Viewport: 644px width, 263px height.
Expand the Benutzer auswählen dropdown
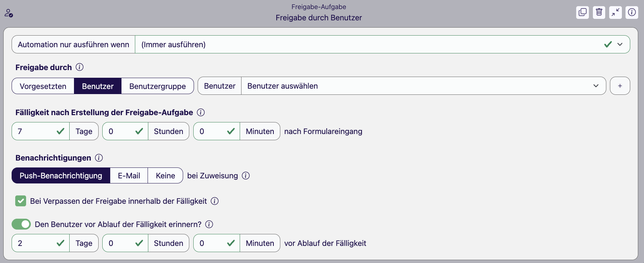(x=423, y=86)
